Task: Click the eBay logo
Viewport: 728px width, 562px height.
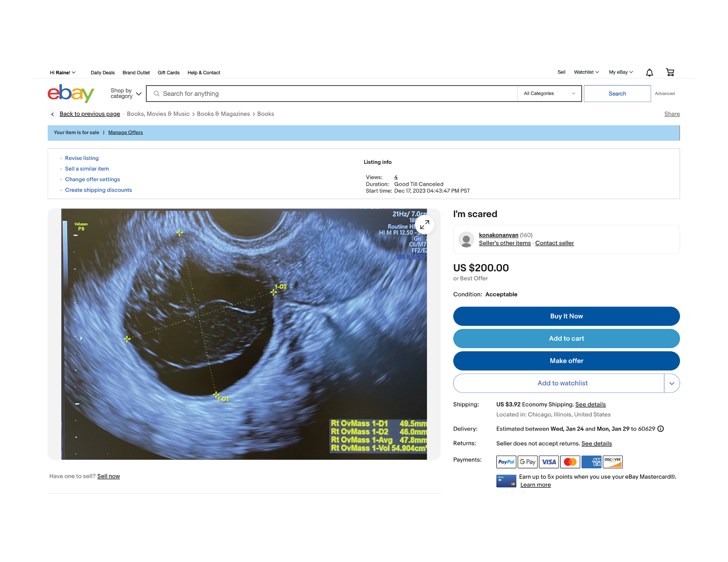Action: 71,93
